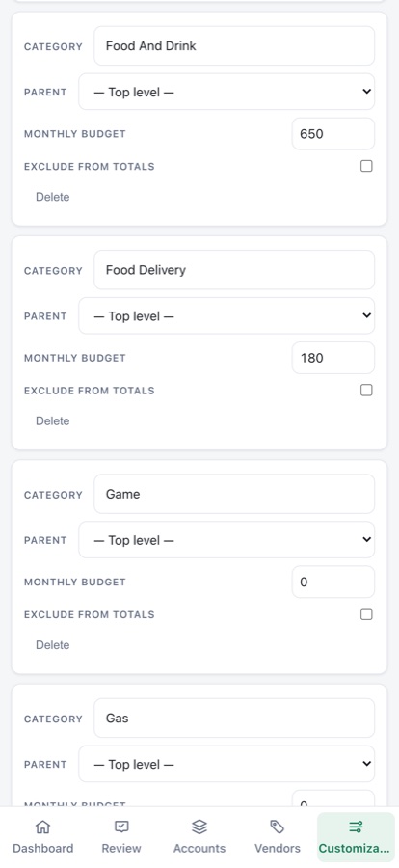Expand Parent dropdown for Food Delivery
399x868 pixels.
226,315
